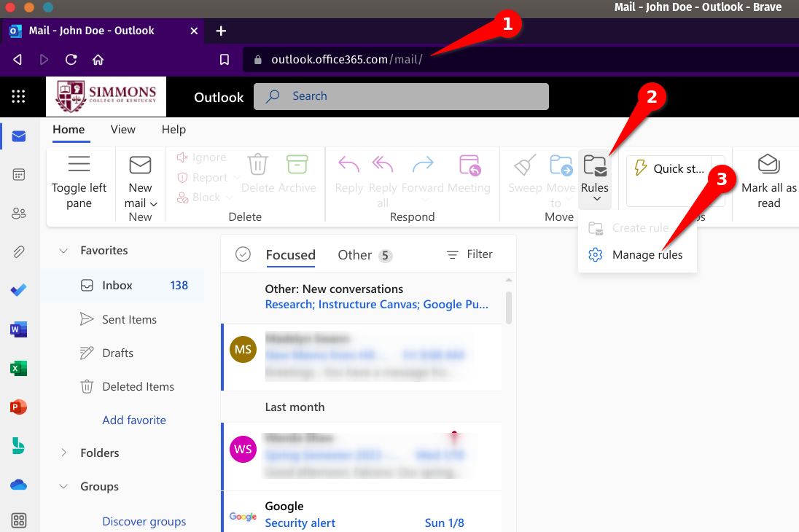Open the Sent Items folder
The height and width of the screenshot is (532, 799).
coord(122,319)
